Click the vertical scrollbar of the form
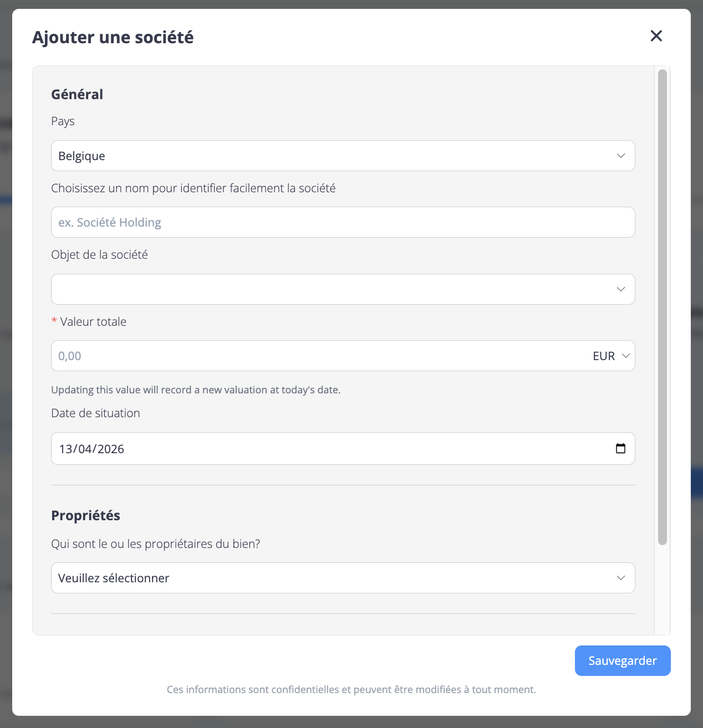Viewport: 703px width, 728px height. (662, 307)
